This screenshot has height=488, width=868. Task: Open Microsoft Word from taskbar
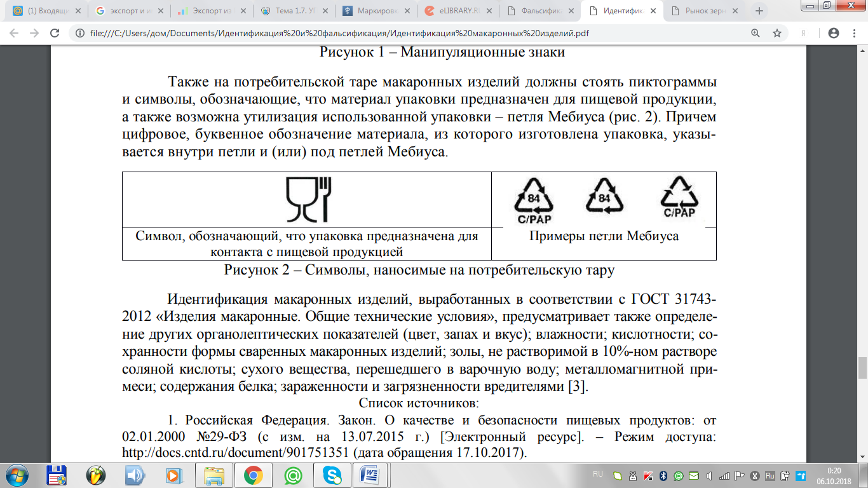click(370, 475)
